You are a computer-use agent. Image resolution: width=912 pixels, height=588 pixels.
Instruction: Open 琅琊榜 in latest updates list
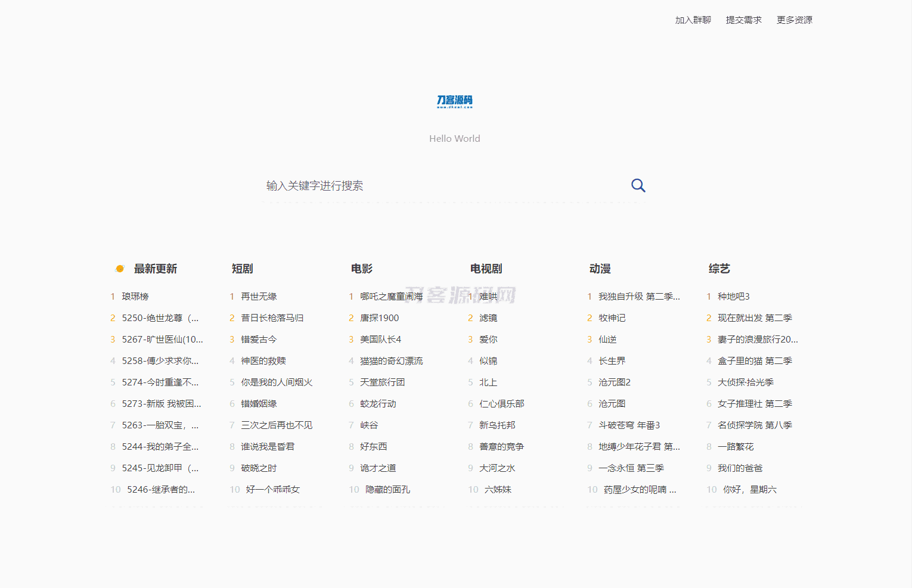(135, 297)
